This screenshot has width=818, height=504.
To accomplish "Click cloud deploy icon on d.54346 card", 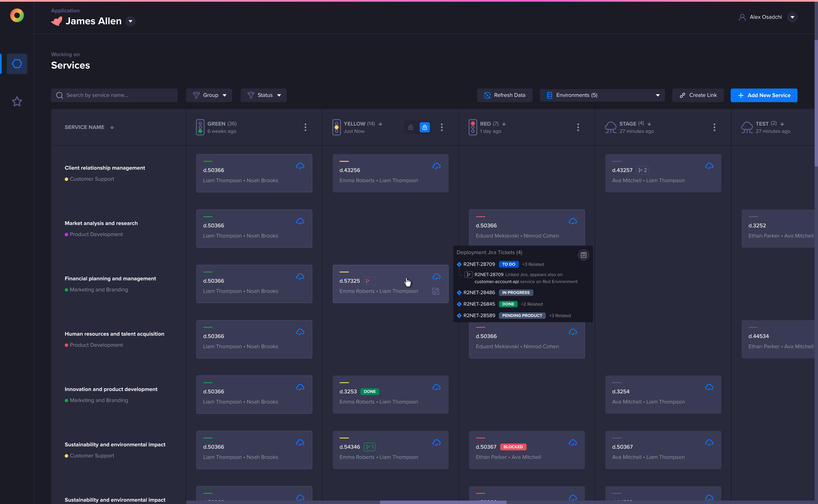I will pos(436,443).
